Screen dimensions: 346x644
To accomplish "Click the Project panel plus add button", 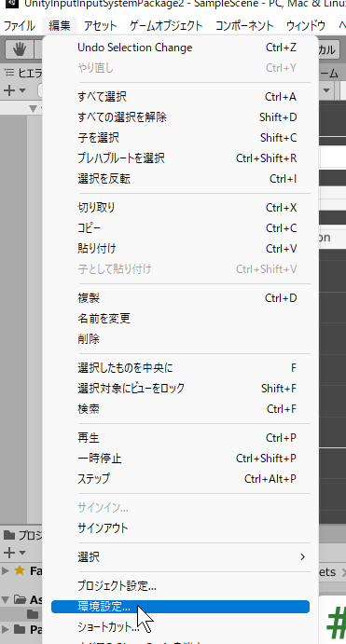I will [x=9, y=553].
